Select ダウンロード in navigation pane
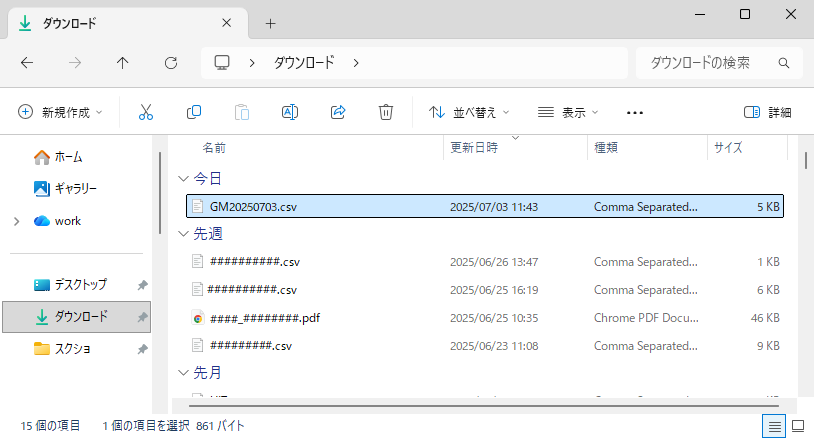Screen dimensions: 814x438 tap(76, 317)
